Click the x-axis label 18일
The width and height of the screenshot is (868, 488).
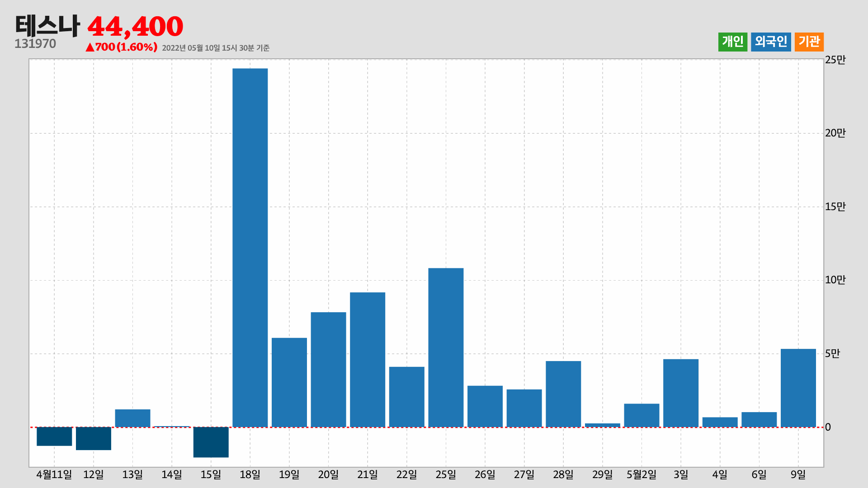point(250,474)
